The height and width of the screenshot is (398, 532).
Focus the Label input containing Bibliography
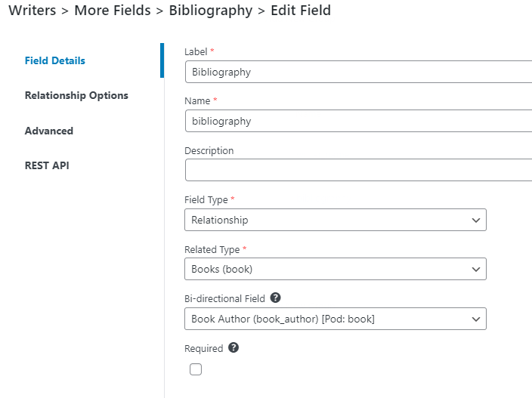click(x=358, y=72)
